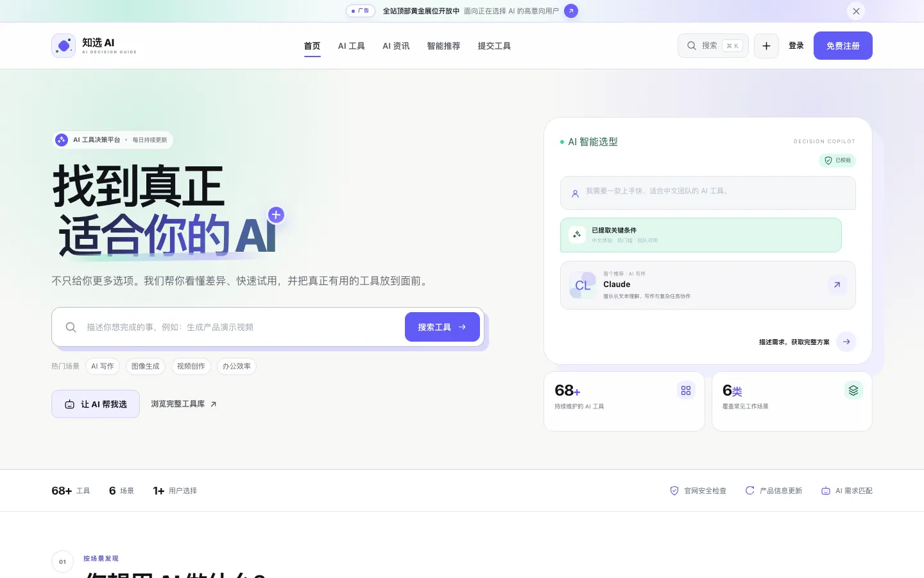Click the 已提取关键条件 card
Viewport: 924px width, 578px height.
tap(701, 235)
